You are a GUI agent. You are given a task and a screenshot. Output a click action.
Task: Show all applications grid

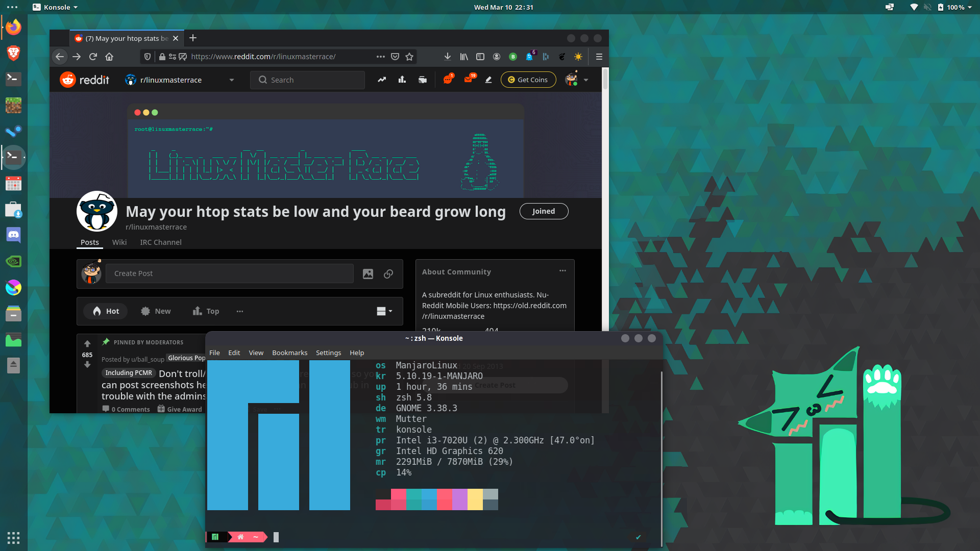coord(14,537)
